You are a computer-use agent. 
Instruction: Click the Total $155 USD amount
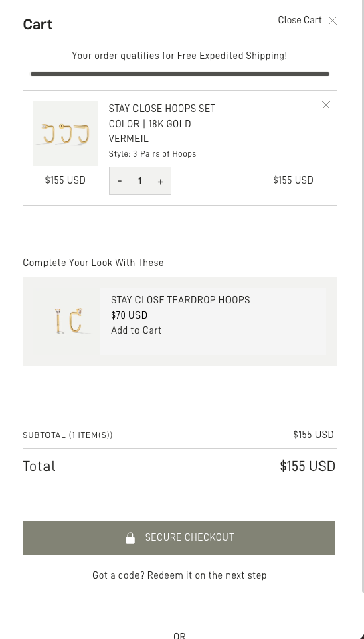[307, 466]
